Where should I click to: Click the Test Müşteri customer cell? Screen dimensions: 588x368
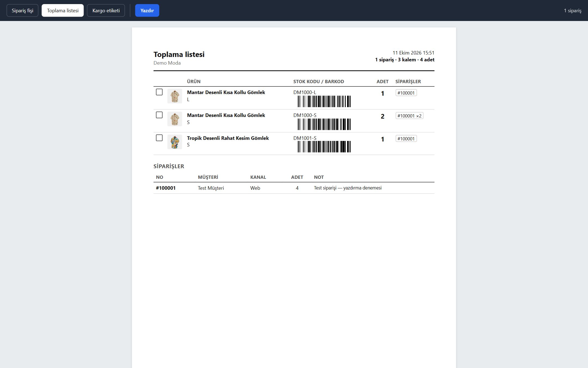[x=211, y=188]
